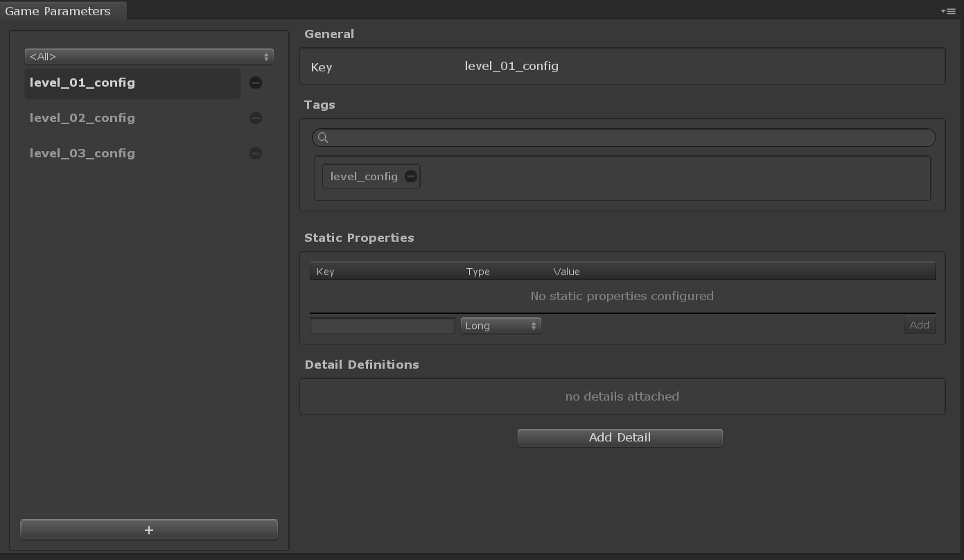Viewport: 964px width, 560px height.
Task: Select level_01_config in the list
Action: 132,82
